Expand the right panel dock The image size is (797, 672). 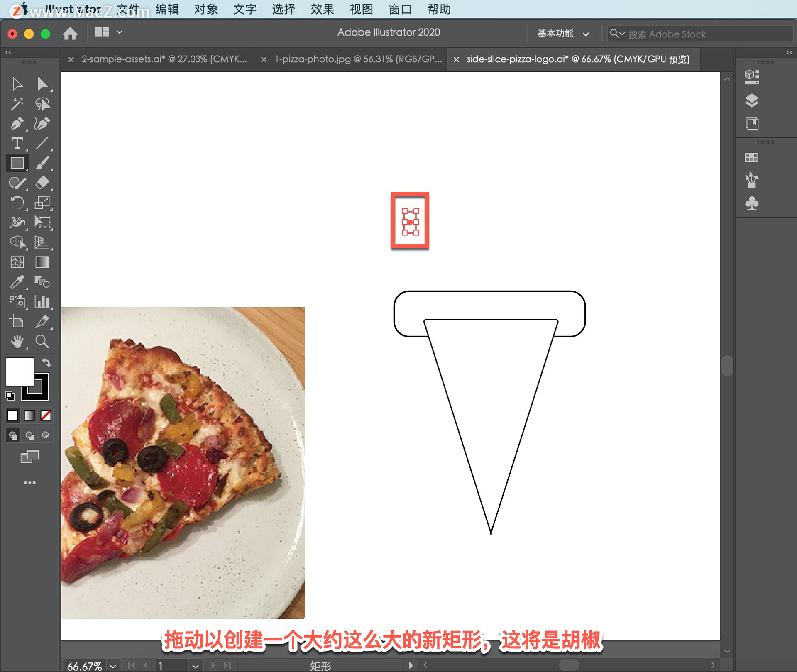(x=789, y=53)
